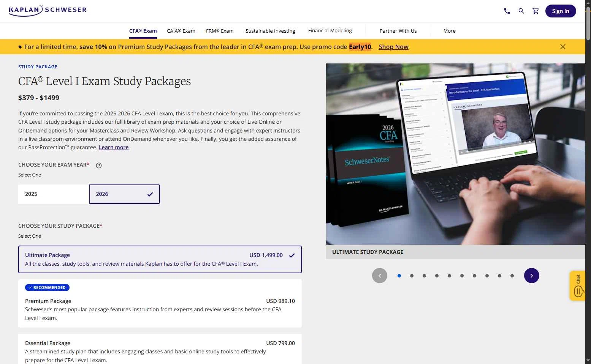Click the RECOMMENDED badge
This screenshot has width=591, height=364.
click(x=47, y=287)
